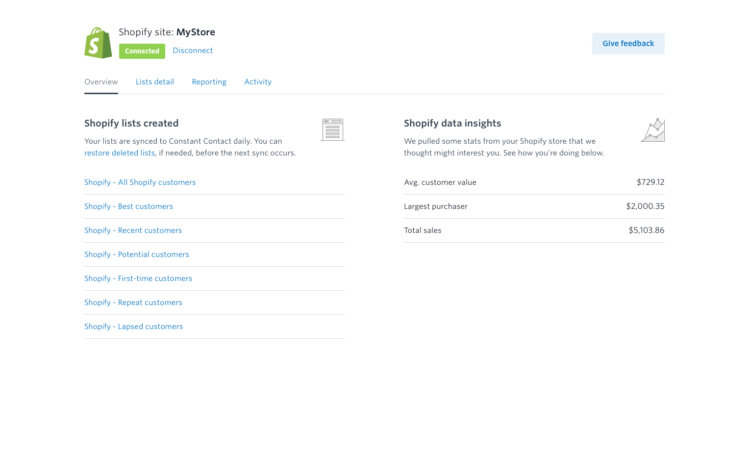
Task: Open Shopify - All Shopify customers list
Action: click(140, 182)
